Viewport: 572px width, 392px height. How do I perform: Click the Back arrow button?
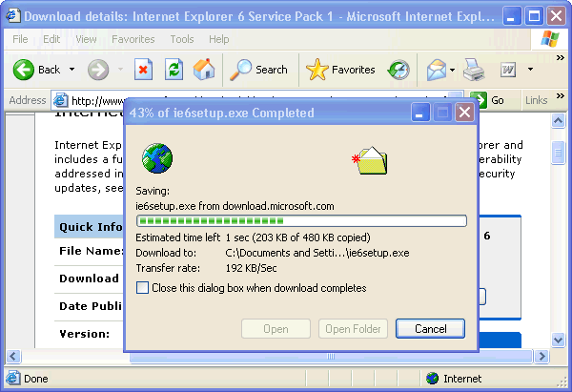click(x=23, y=70)
